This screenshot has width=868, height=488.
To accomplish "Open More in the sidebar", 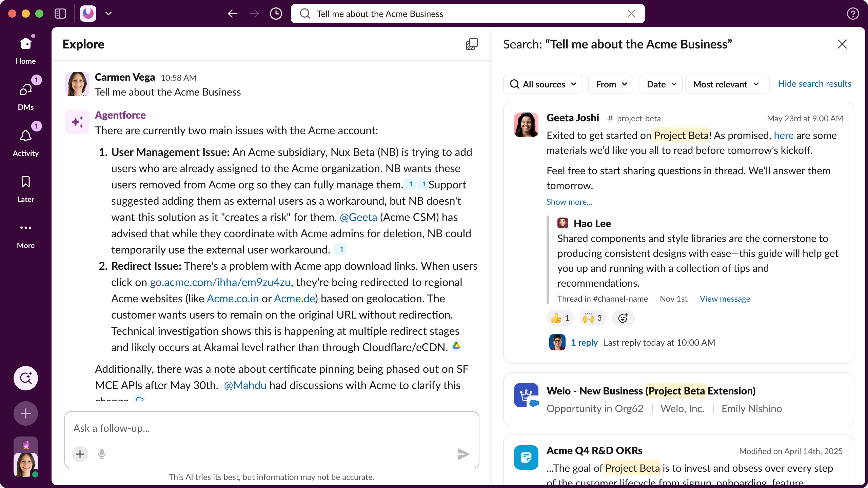I will pos(26,235).
